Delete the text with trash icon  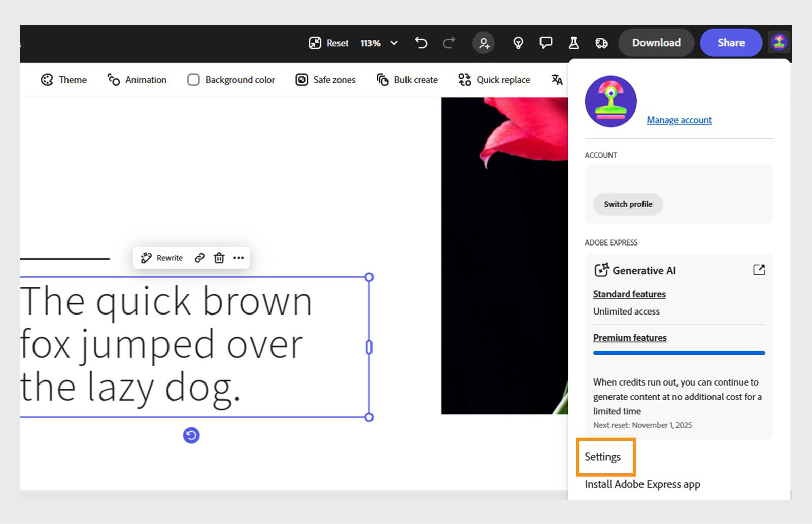click(219, 258)
